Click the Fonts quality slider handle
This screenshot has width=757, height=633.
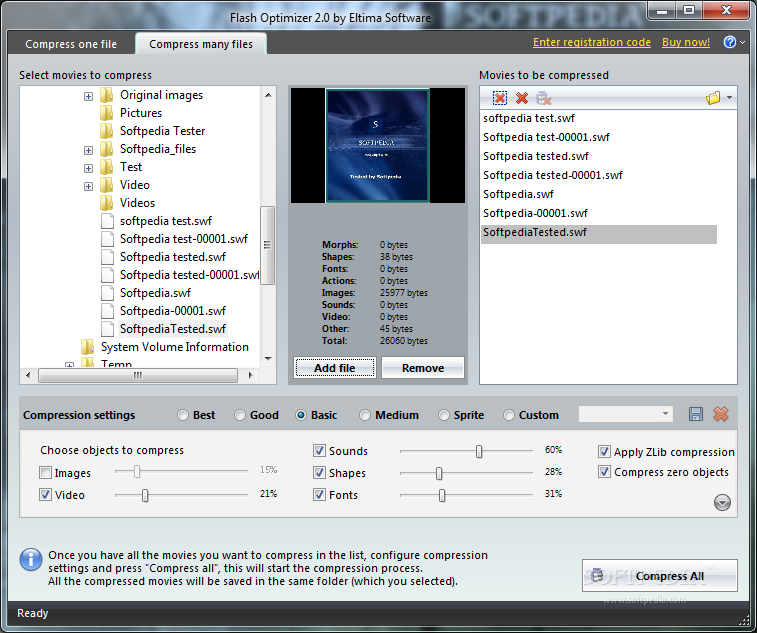[x=441, y=495]
